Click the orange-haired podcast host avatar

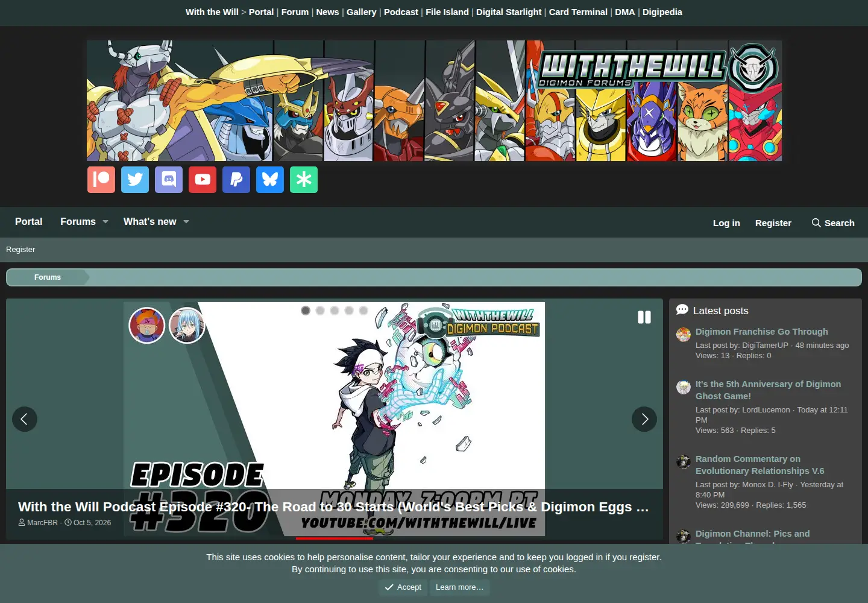point(147,325)
